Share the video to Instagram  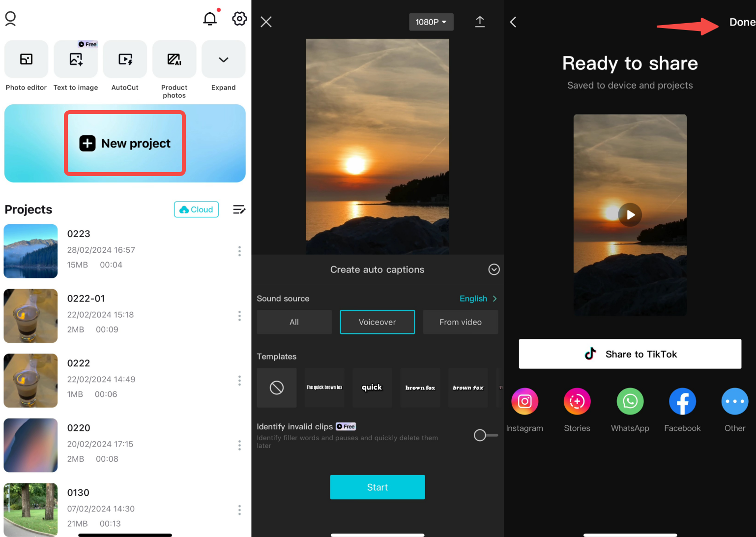tap(524, 401)
